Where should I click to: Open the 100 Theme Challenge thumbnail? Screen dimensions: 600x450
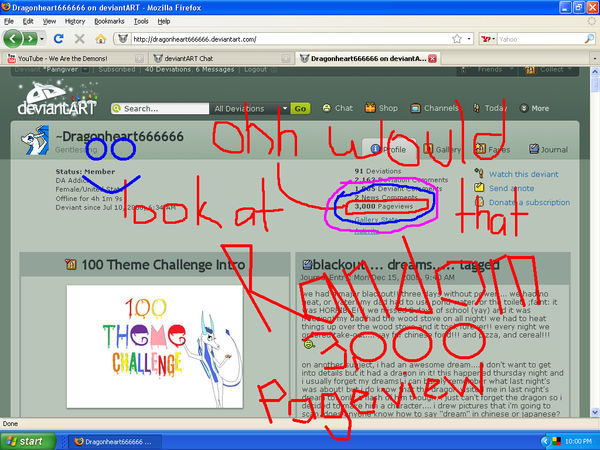pyautogui.click(x=155, y=346)
